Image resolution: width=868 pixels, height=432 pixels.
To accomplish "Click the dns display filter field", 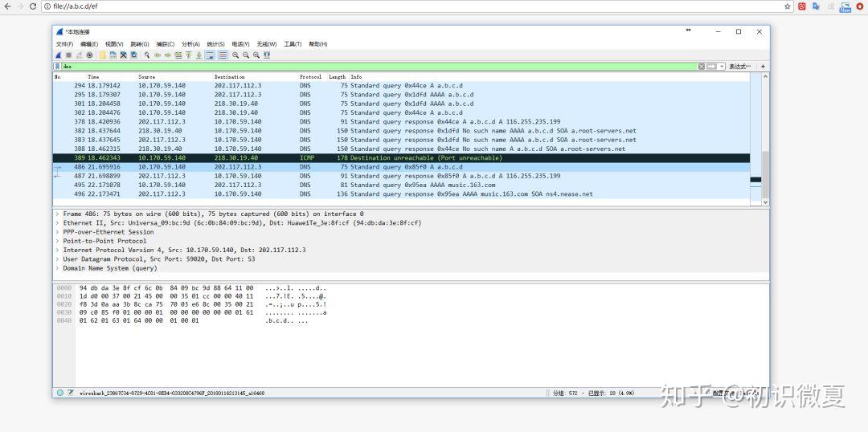I will 379,67.
